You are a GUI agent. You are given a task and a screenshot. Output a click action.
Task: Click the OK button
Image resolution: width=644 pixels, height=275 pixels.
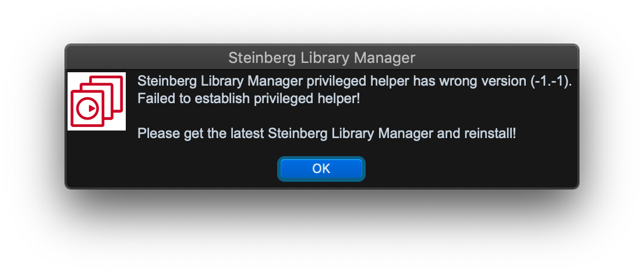point(321,169)
